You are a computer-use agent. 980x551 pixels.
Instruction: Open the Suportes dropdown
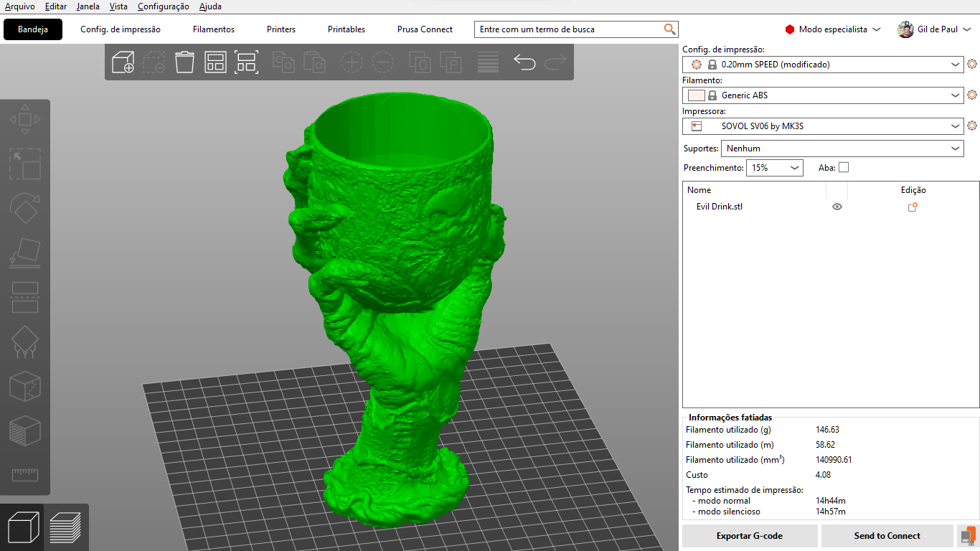[x=843, y=149]
